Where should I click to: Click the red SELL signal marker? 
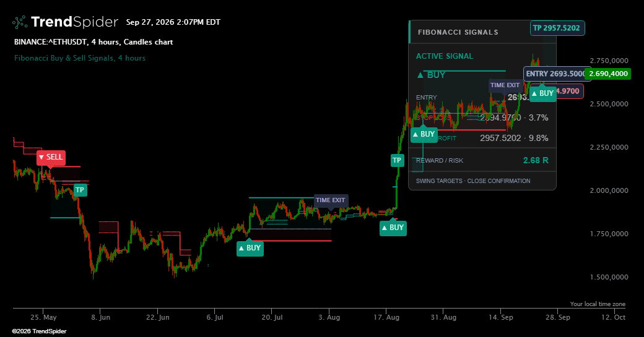51,157
